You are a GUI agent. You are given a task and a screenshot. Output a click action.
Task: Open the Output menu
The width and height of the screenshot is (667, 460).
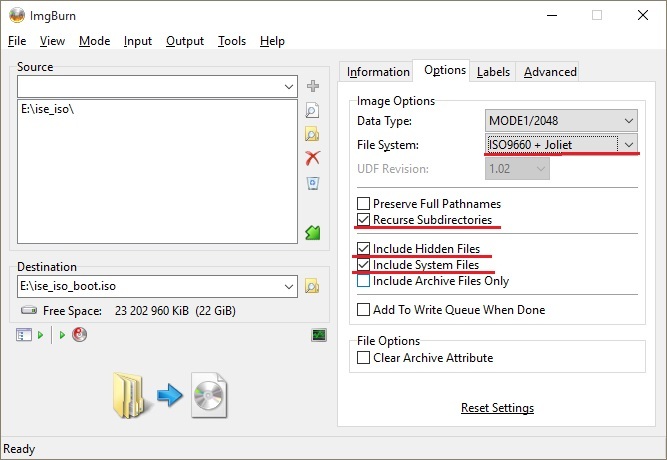pos(185,41)
